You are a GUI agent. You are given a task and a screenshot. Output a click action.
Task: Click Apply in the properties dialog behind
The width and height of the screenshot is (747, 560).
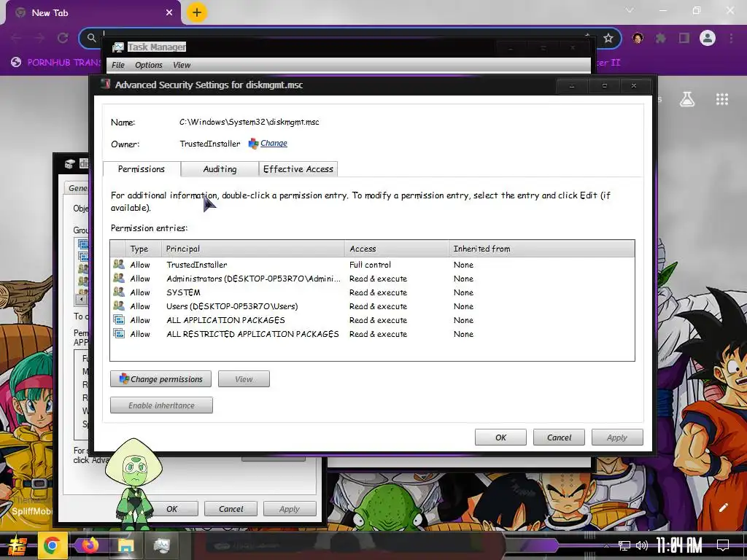(x=289, y=508)
